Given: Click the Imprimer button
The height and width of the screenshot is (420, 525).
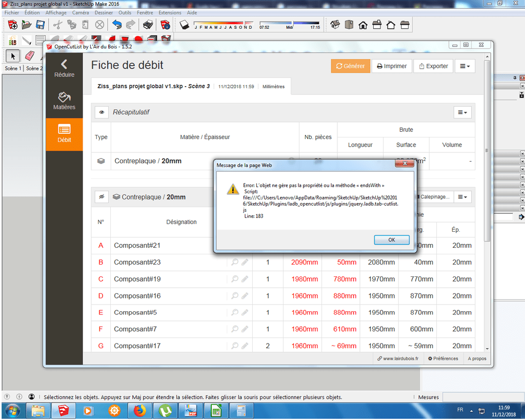Looking at the screenshot, I should click(x=392, y=66).
